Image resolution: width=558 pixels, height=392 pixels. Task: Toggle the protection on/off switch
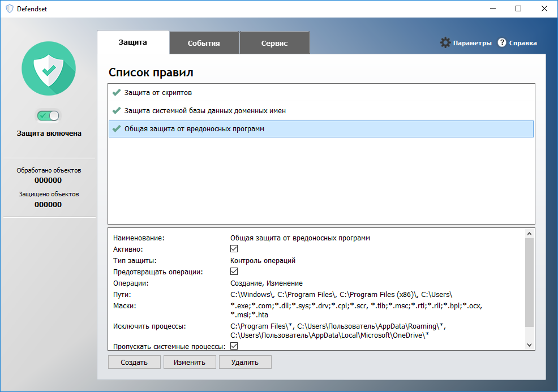coord(49,115)
